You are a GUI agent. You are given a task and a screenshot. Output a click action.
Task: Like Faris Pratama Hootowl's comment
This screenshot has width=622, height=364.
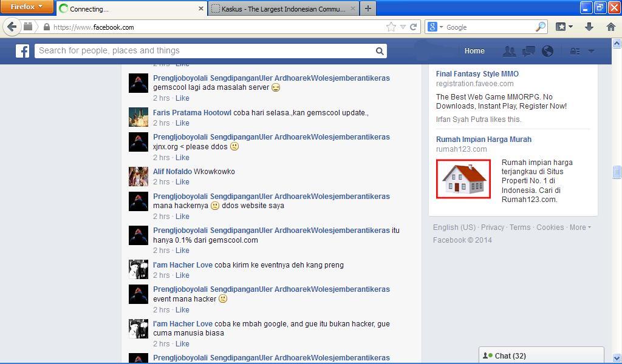click(182, 123)
